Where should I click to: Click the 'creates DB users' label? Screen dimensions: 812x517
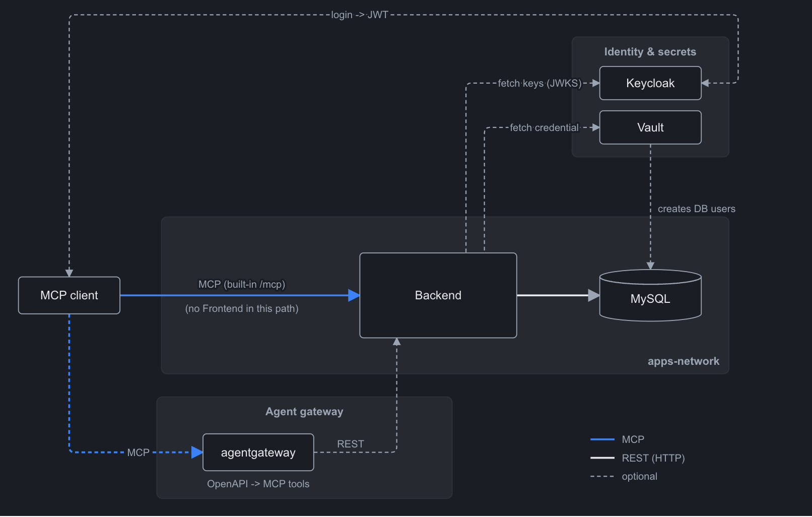click(x=697, y=209)
